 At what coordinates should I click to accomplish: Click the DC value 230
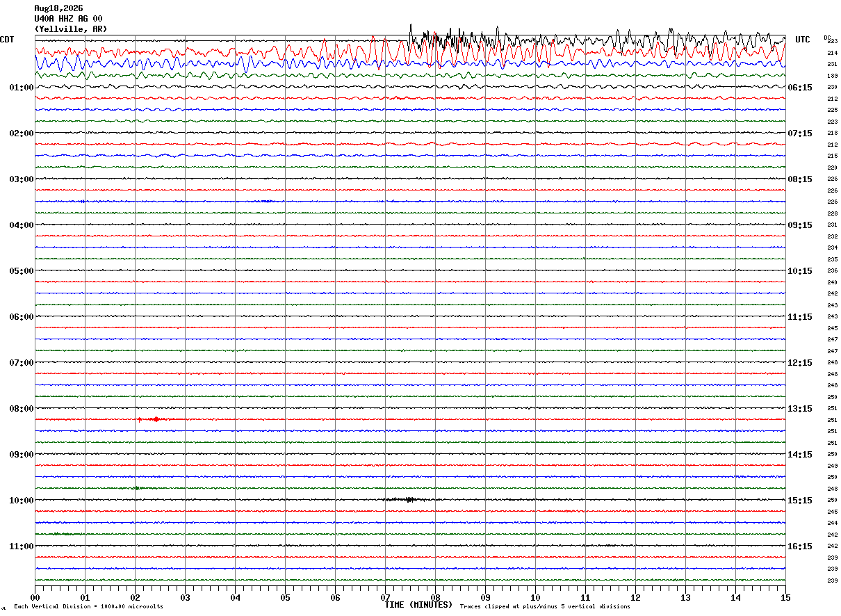pos(832,87)
